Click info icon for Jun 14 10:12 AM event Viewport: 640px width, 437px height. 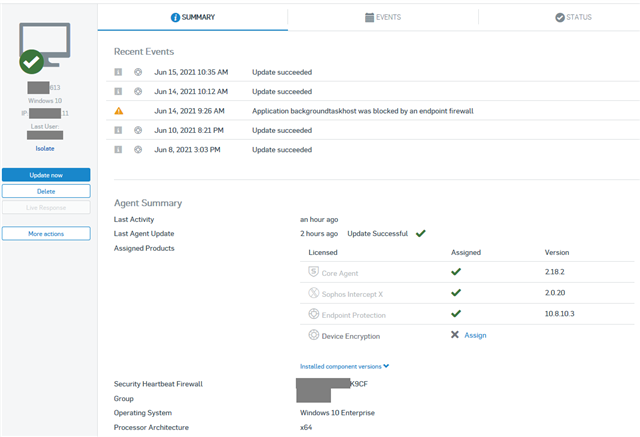click(x=118, y=91)
